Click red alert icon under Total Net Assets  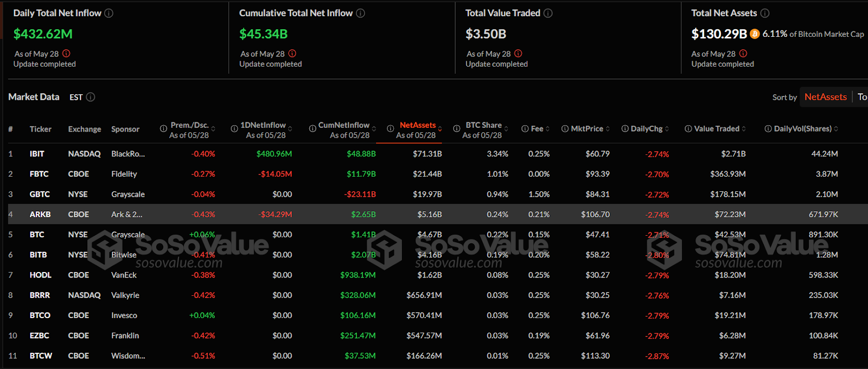743,54
